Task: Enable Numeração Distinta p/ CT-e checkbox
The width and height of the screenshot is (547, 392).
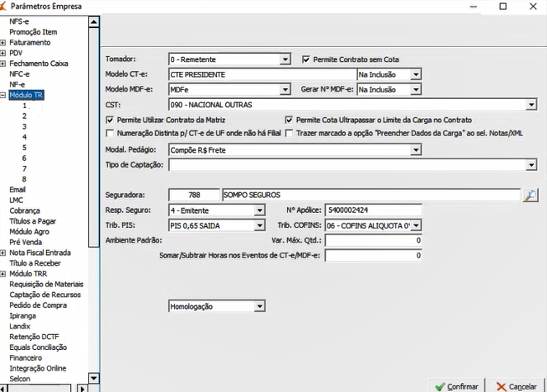Action: 110,134
